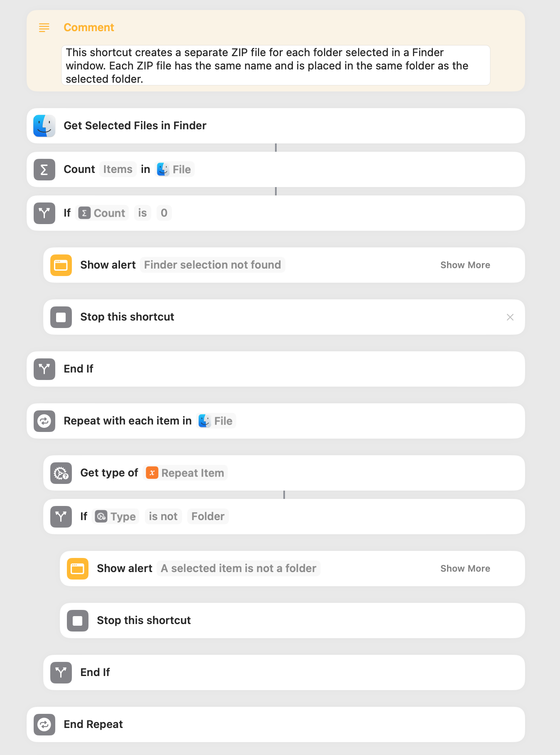The width and height of the screenshot is (560, 755).
Task: Click the branch icon on If Type condition
Action: 61,517
